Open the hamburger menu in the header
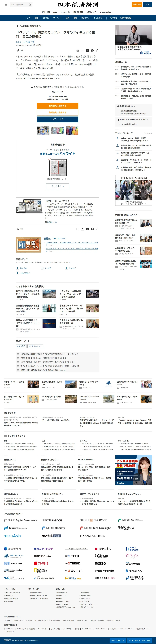Viewport: 156px width, 644px height. point(6,5)
